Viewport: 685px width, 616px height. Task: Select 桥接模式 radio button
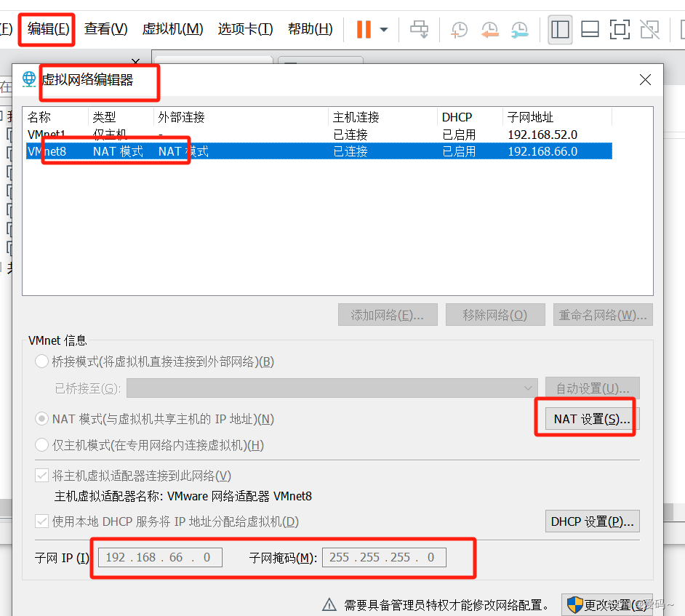click(x=41, y=361)
